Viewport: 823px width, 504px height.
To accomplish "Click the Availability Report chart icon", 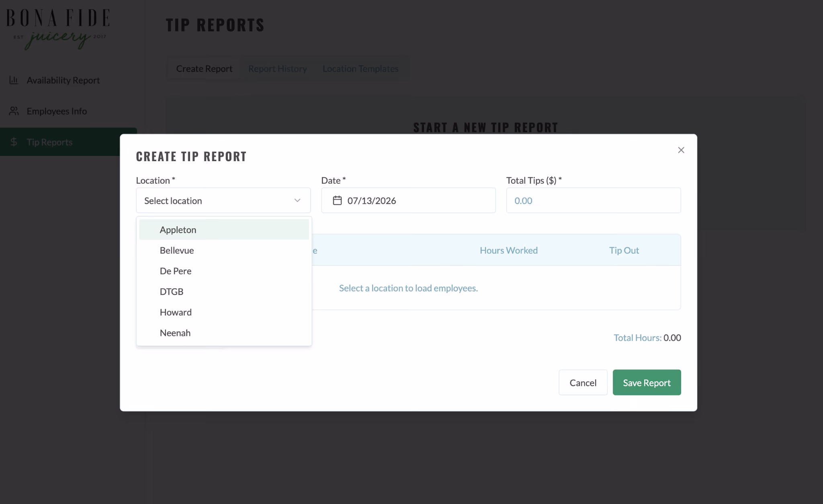I will click(14, 80).
